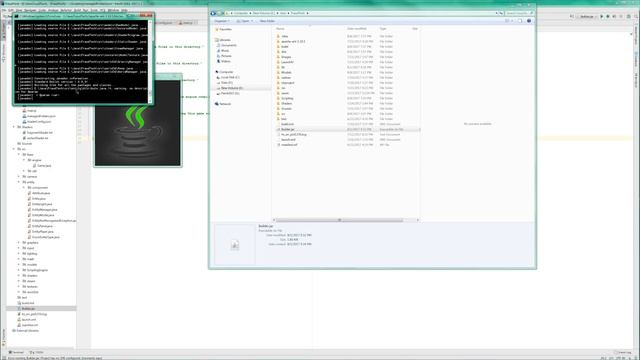
Task: Click the console scrollbar down arrow
Action: tap(150, 100)
